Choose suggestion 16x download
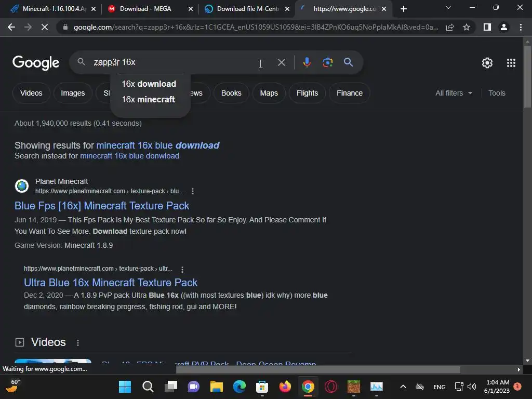This screenshot has width=532, height=399. point(149,84)
